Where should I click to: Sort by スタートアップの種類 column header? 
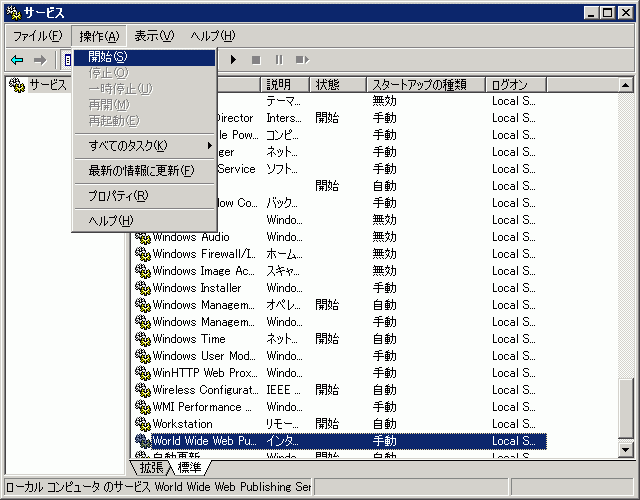click(426, 84)
